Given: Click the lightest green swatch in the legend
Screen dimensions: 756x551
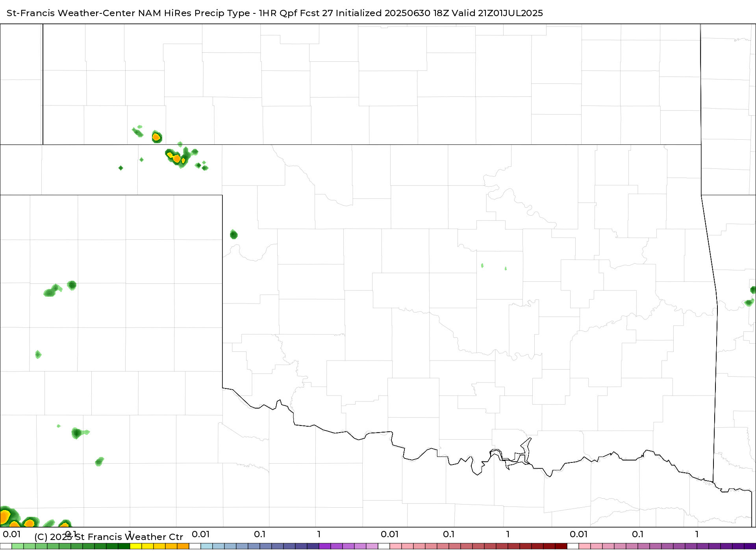Looking at the screenshot, I should click(x=18, y=546).
